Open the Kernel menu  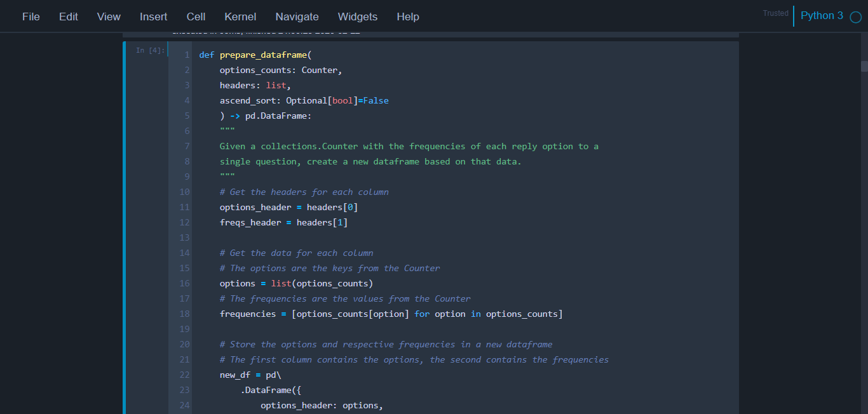[x=240, y=17]
